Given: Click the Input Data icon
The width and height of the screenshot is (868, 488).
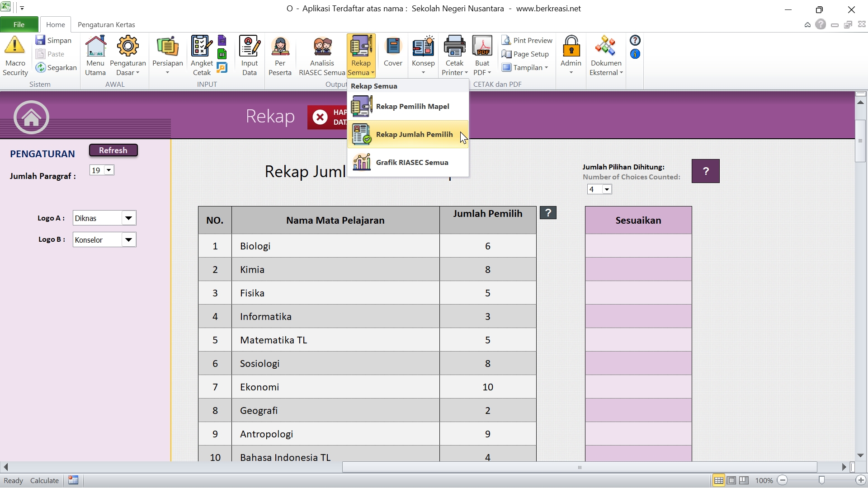Looking at the screenshot, I should coord(249,46).
